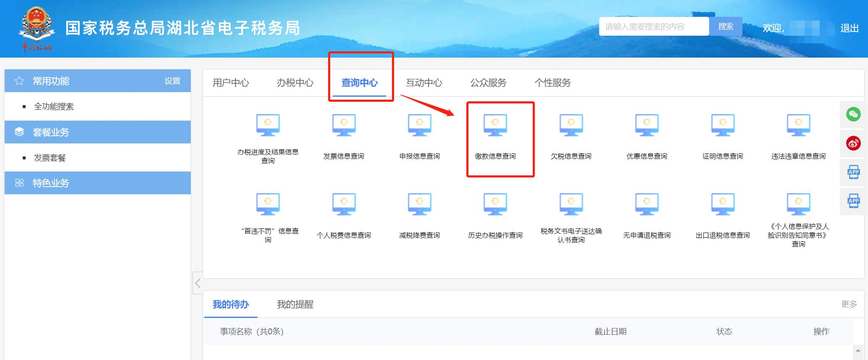Collapse the left sidebar with arrow handle
The image size is (868, 360).
click(x=197, y=283)
